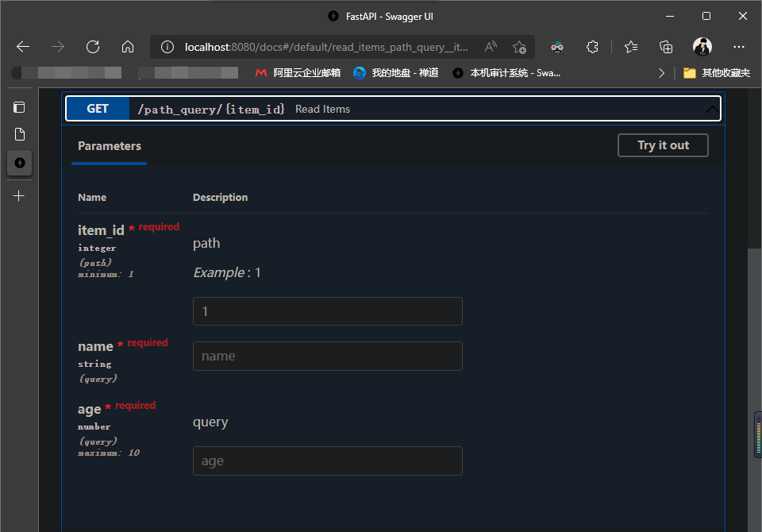Open a new tab with plus icon
Image resolution: width=762 pixels, height=532 pixels.
pos(19,195)
